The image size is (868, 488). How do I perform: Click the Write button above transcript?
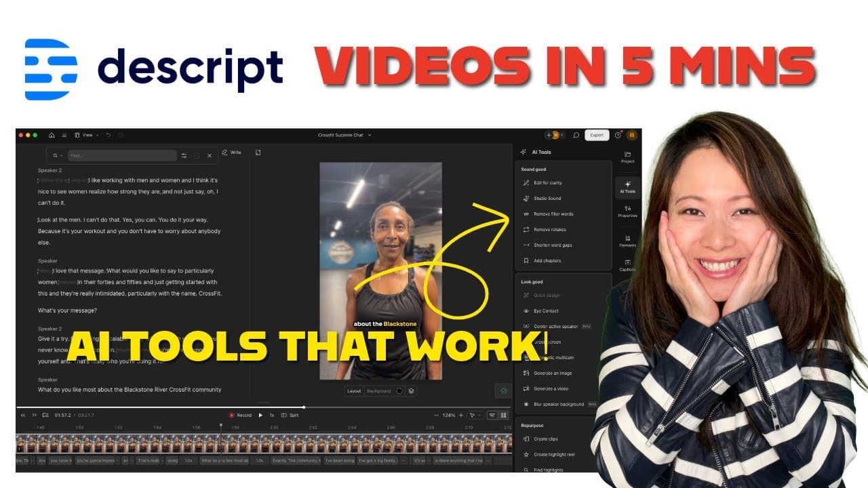pyautogui.click(x=231, y=152)
